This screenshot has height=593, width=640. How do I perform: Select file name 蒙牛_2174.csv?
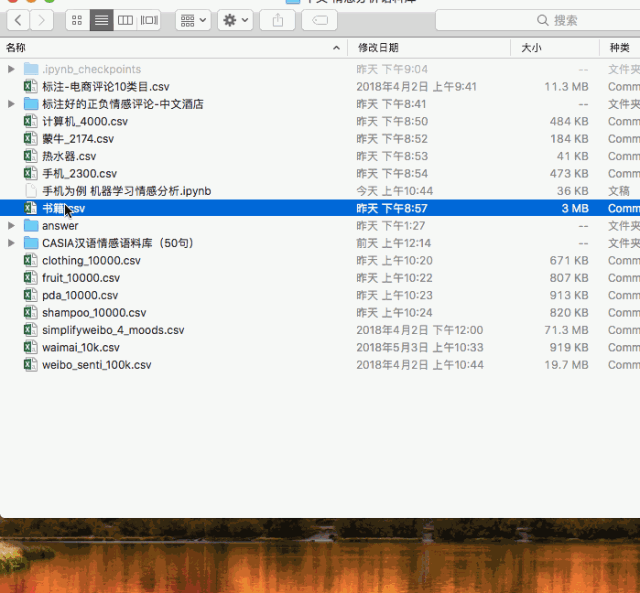coord(78,139)
